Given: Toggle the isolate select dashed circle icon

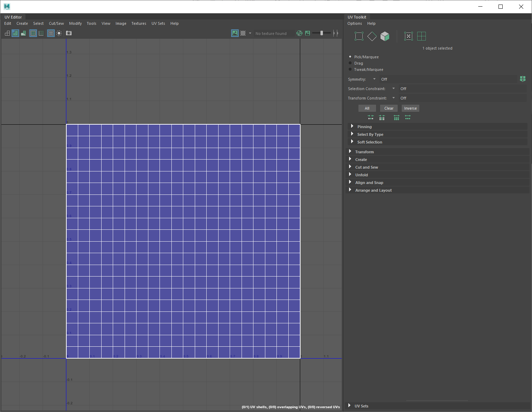Looking at the screenshot, I should (59, 33).
